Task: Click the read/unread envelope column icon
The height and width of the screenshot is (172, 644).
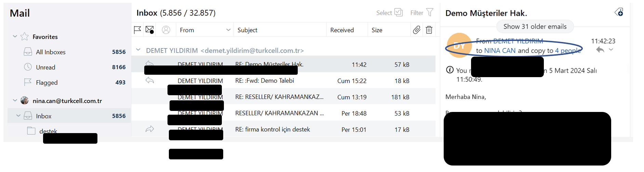Action: (x=150, y=30)
